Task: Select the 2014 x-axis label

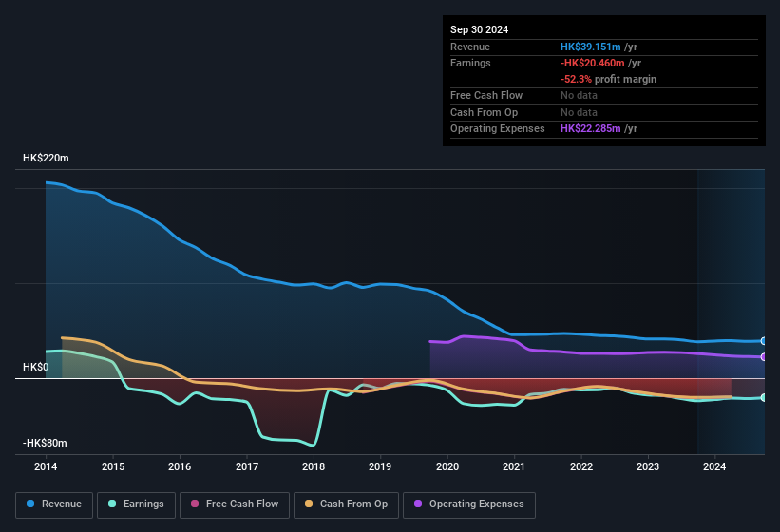Action: 46,466
